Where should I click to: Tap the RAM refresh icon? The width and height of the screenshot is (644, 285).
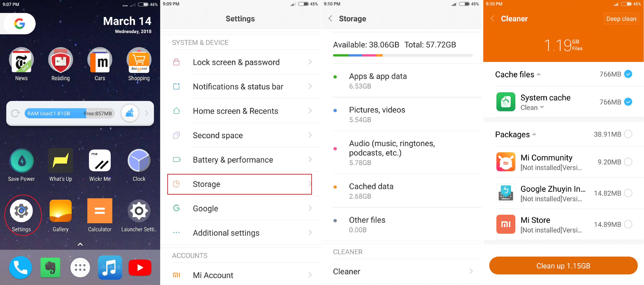pos(15,113)
